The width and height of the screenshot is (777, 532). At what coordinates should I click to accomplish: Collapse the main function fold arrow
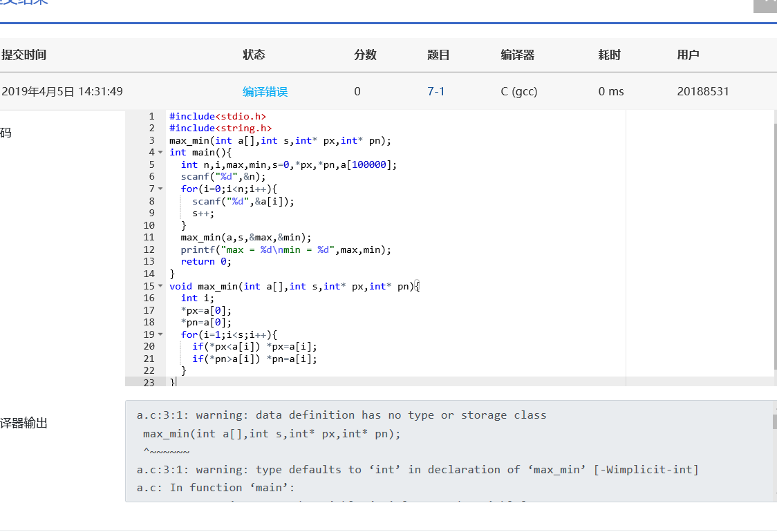(x=160, y=153)
